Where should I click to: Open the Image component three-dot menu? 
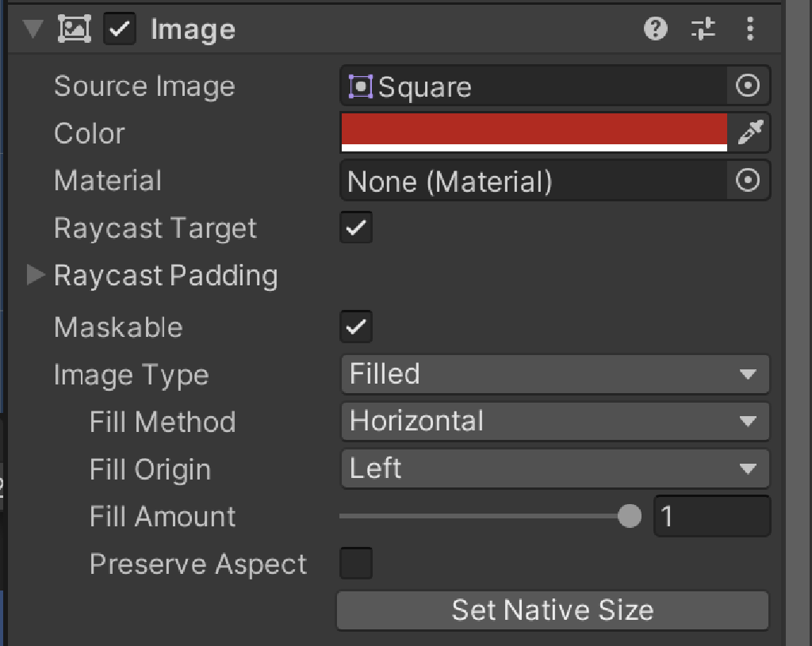click(x=749, y=30)
